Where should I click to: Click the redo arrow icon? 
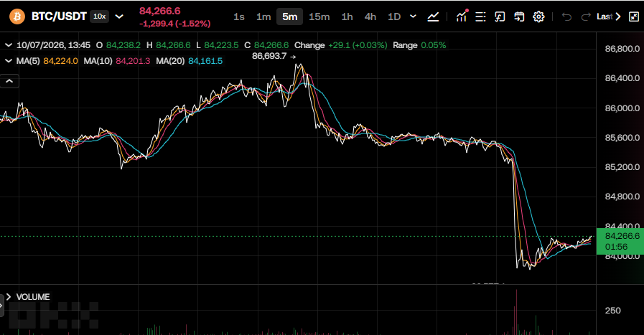586,16
